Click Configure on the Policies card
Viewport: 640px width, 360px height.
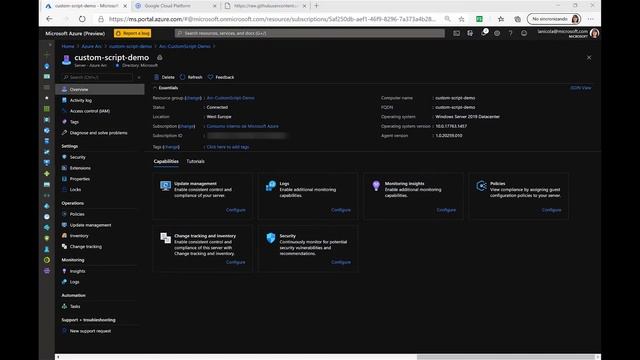pos(551,210)
